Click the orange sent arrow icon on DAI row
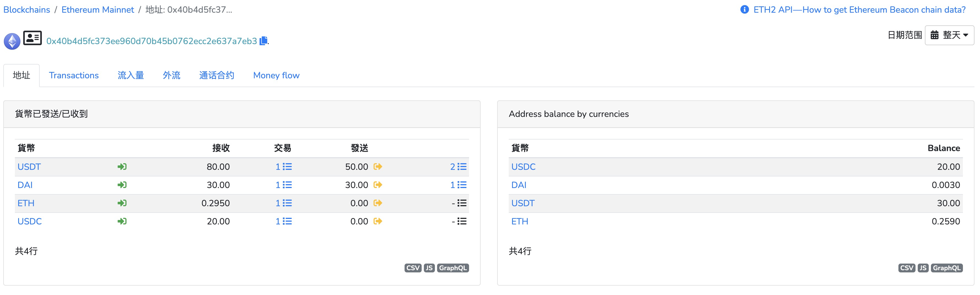 (377, 185)
